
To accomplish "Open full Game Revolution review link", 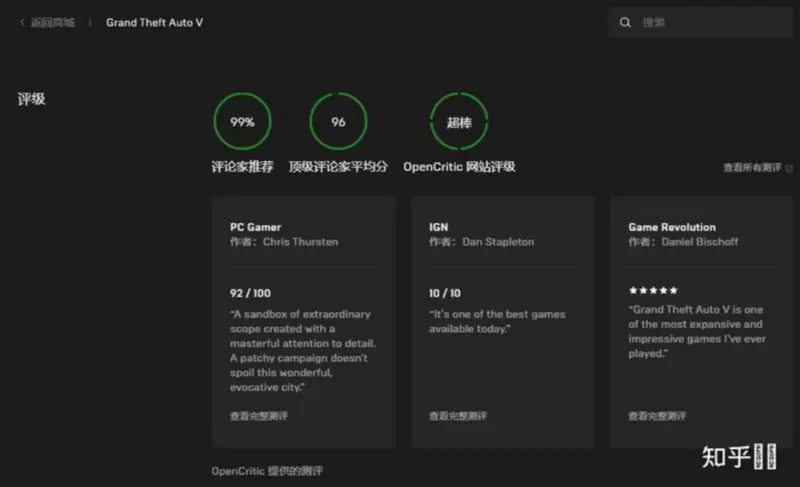I will click(x=657, y=416).
